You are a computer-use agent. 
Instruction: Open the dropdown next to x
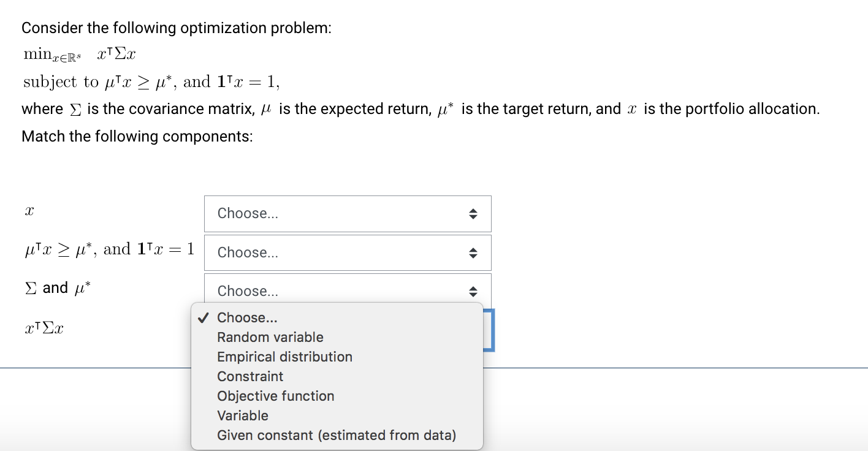347,213
